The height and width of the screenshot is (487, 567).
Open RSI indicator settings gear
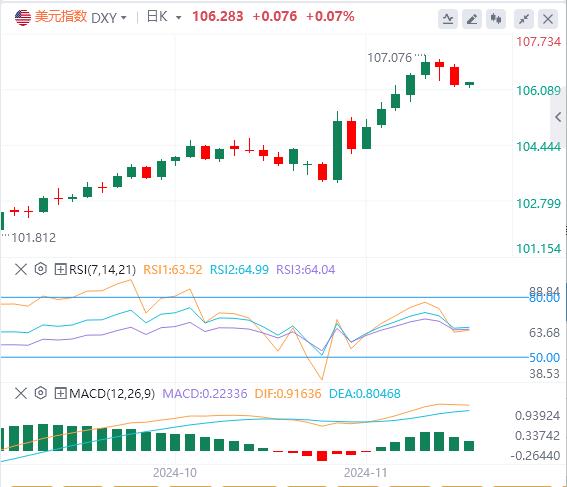coord(41,269)
